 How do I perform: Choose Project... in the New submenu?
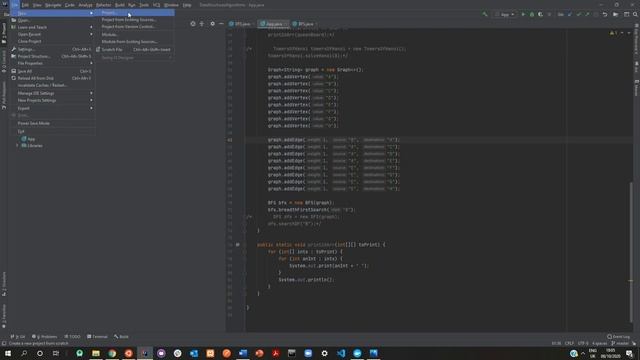click(135, 13)
